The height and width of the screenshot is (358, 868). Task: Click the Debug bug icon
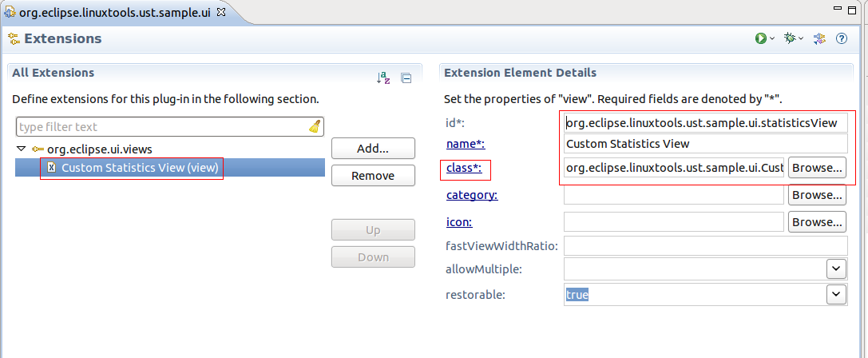(790, 38)
